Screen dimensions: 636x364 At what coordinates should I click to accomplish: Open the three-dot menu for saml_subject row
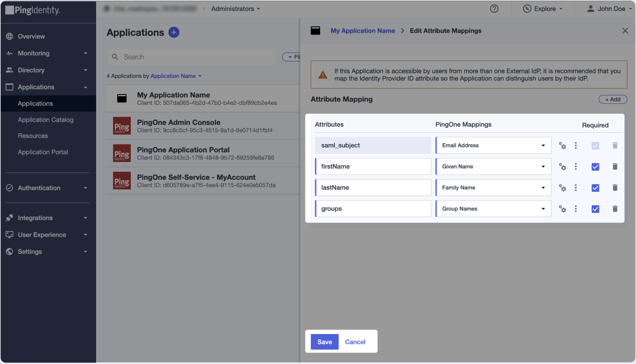576,146
